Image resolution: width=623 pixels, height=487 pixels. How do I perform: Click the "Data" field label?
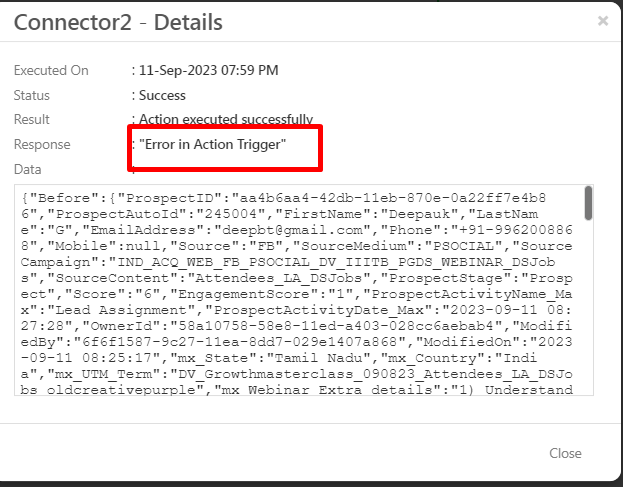click(x=28, y=170)
